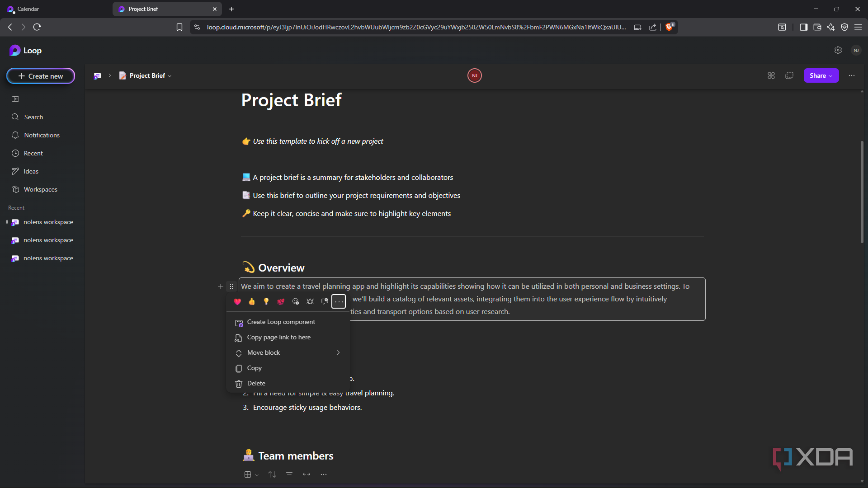This screenshot has width=868, height=488.
Task: Click the browser address bar URL
Action: (x=416, y=27)
